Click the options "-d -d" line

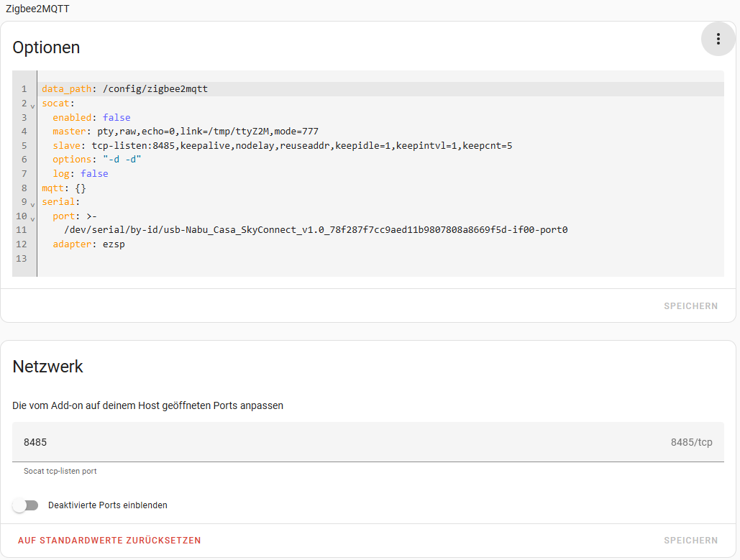click(96, 160)
